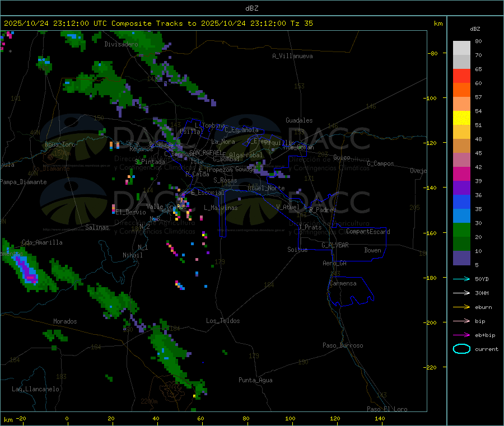Click the 'Cda_Amarilla' map label
The width and height of the screenshot is (504, 426).
[42, 242]
